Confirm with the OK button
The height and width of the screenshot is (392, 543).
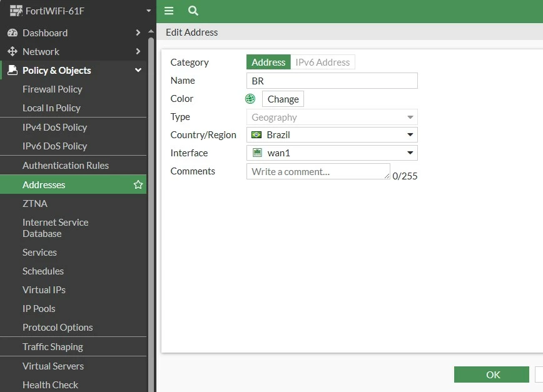(492, 374)
